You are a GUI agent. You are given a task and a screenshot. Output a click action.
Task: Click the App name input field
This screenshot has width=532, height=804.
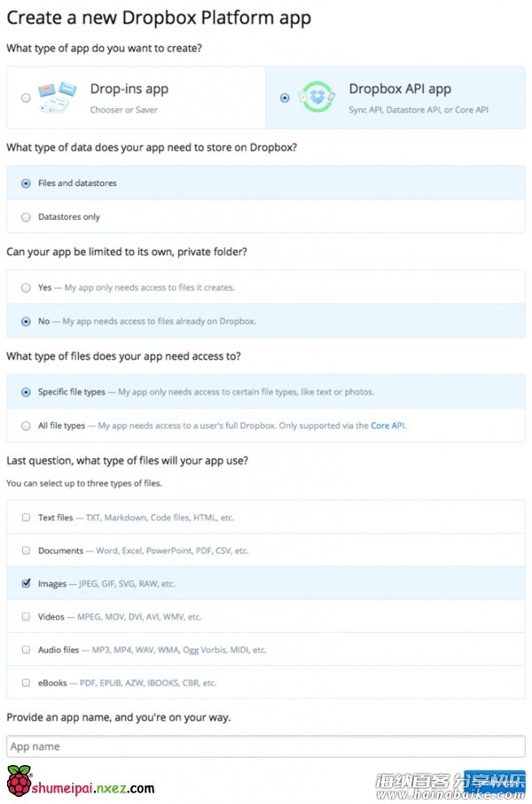(266, 746)
